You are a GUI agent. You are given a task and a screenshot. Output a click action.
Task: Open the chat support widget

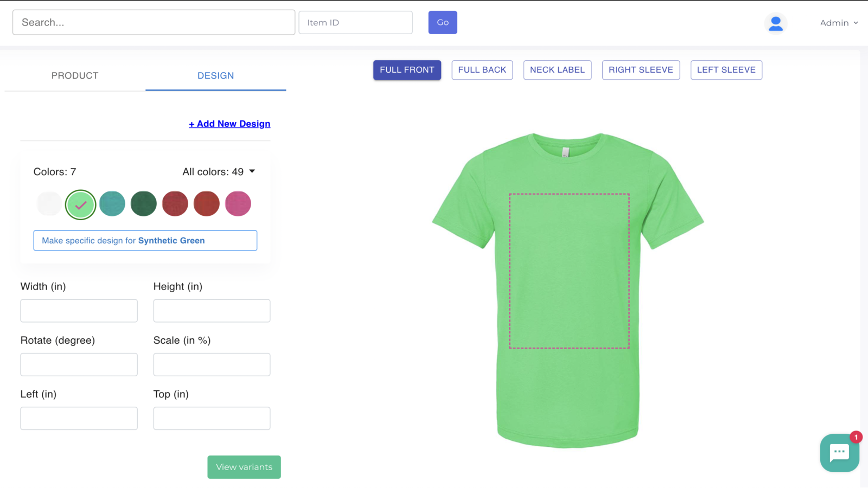pos(839,453)
